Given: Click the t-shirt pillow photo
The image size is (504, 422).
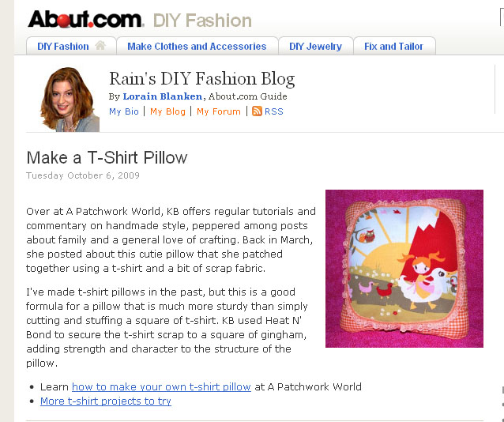Looking at the screenshot, I should (404, 269).
